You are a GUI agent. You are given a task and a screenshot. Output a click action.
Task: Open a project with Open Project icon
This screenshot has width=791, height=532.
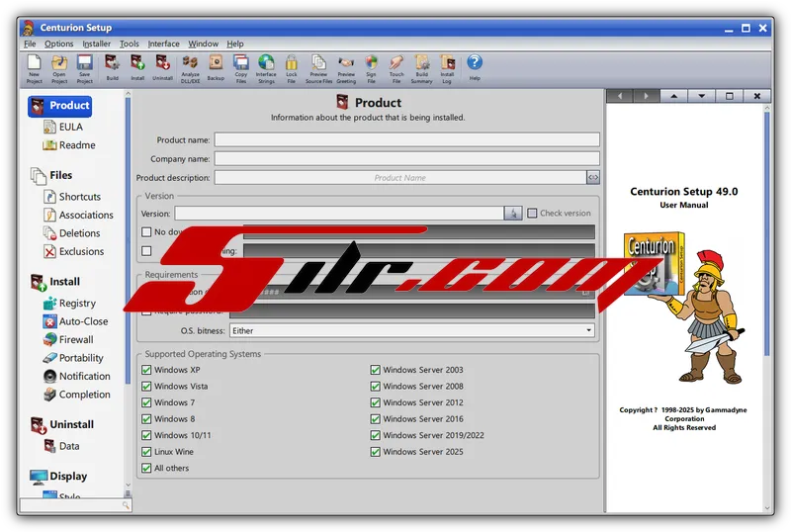point(59,68)
